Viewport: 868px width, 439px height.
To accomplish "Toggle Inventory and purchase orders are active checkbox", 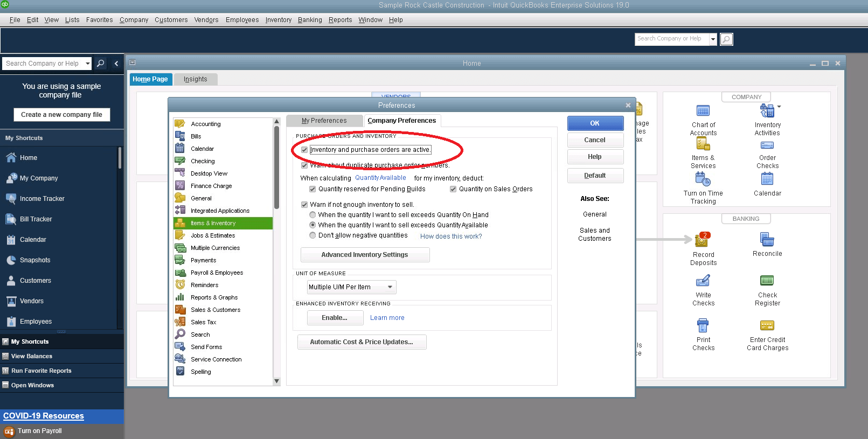I will pos(304,150).
